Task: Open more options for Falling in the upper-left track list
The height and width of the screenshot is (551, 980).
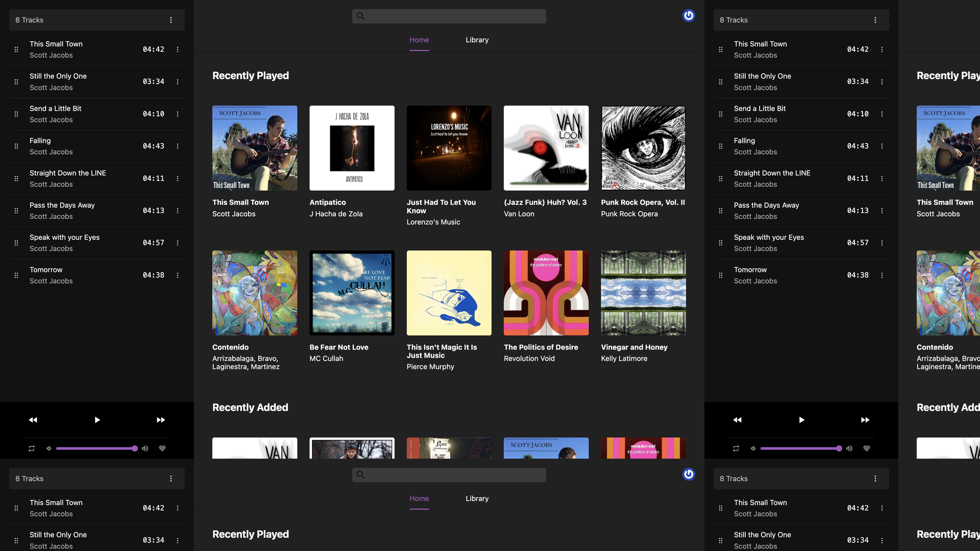Action: tap(178, 146)
